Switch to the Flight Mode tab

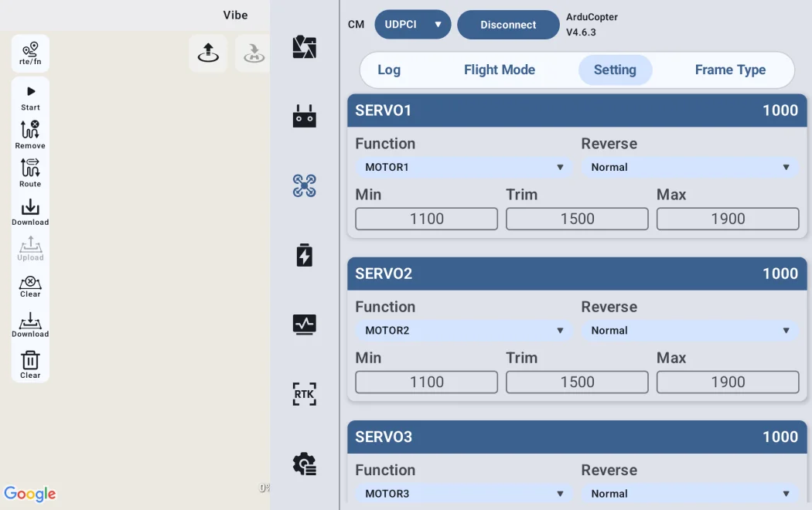click(x=500, y=70)
